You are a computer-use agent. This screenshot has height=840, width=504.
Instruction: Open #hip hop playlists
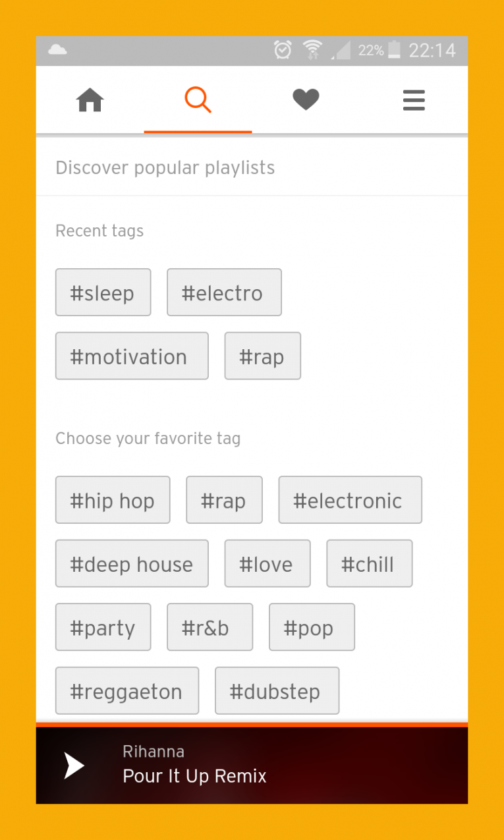113,499
